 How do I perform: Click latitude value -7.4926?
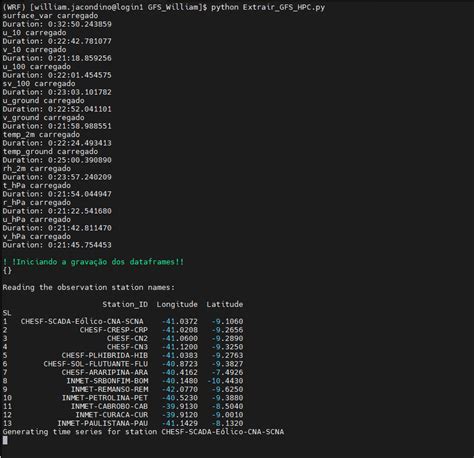(x=227, y=373)
